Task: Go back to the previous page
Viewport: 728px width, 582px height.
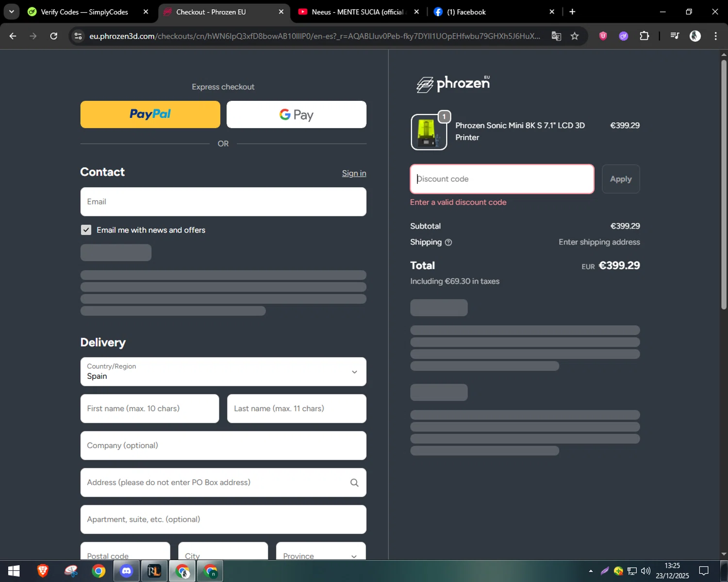Action: [13, 36]
